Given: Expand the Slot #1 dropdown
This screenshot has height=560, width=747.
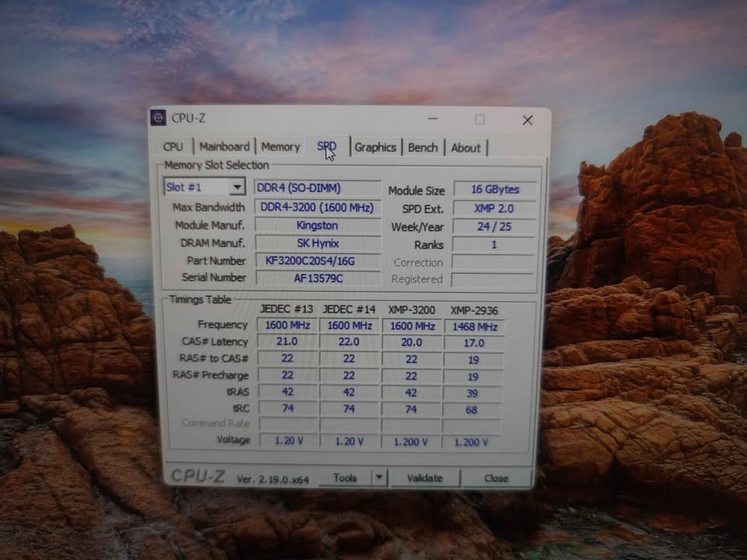Looking at the screenshot, I should pos(237,187).
